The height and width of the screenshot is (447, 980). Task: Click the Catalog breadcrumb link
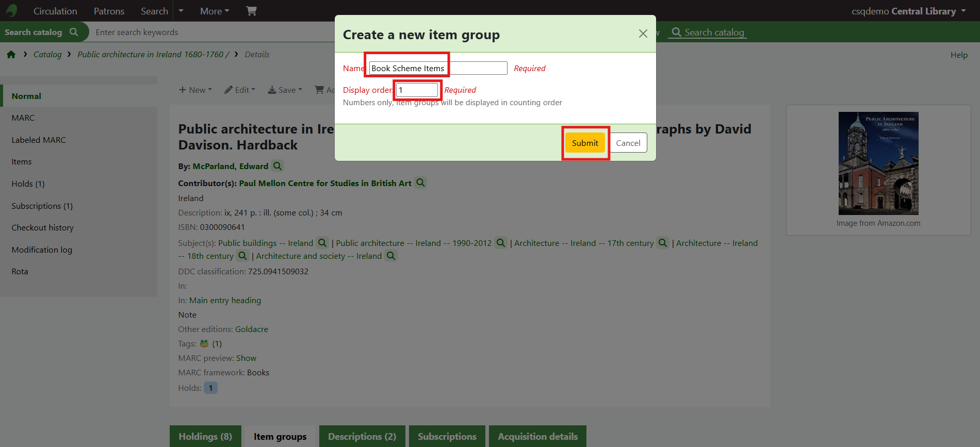(47, 54)
